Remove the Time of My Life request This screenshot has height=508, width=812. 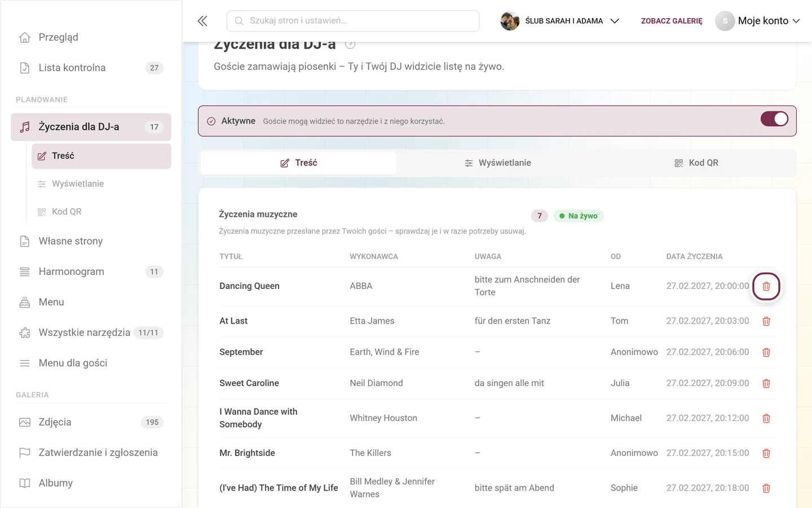(x=766, y=488)
